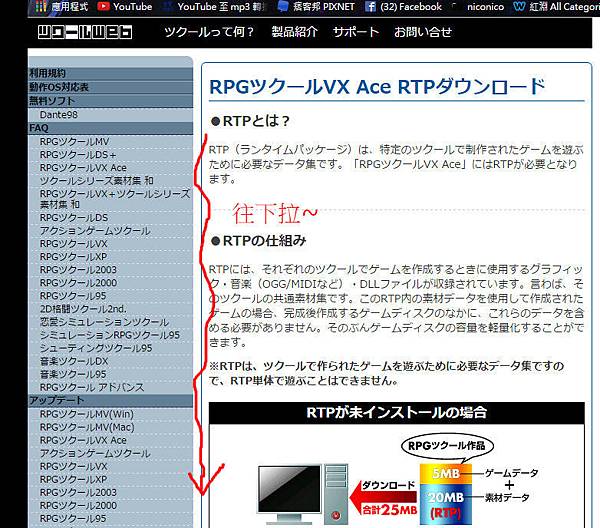
Task: Open update アクションゲームツクール link
Action: (x=95, y=453)
